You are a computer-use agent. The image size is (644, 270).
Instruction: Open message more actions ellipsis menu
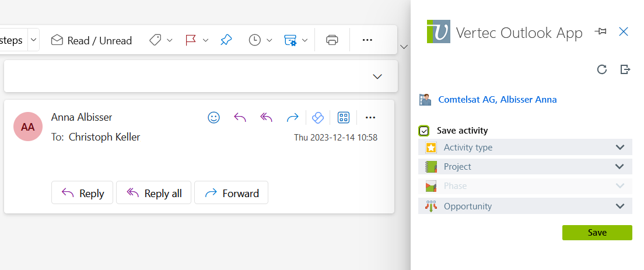point(370,118)
